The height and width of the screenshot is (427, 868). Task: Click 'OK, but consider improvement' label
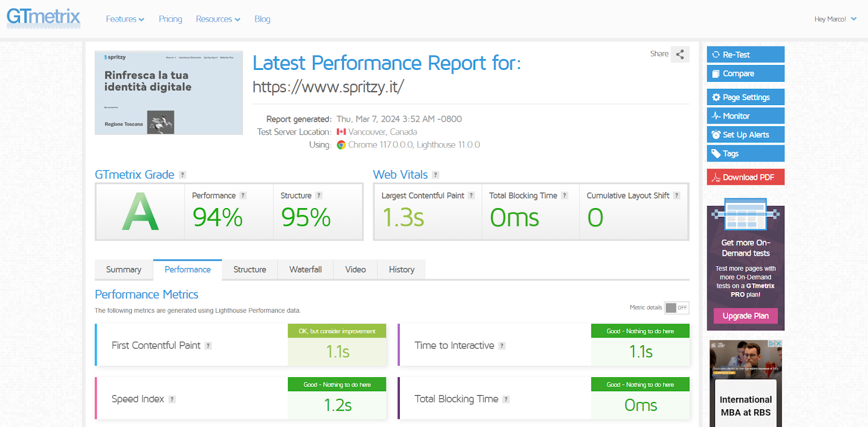(x=337, y=331)
